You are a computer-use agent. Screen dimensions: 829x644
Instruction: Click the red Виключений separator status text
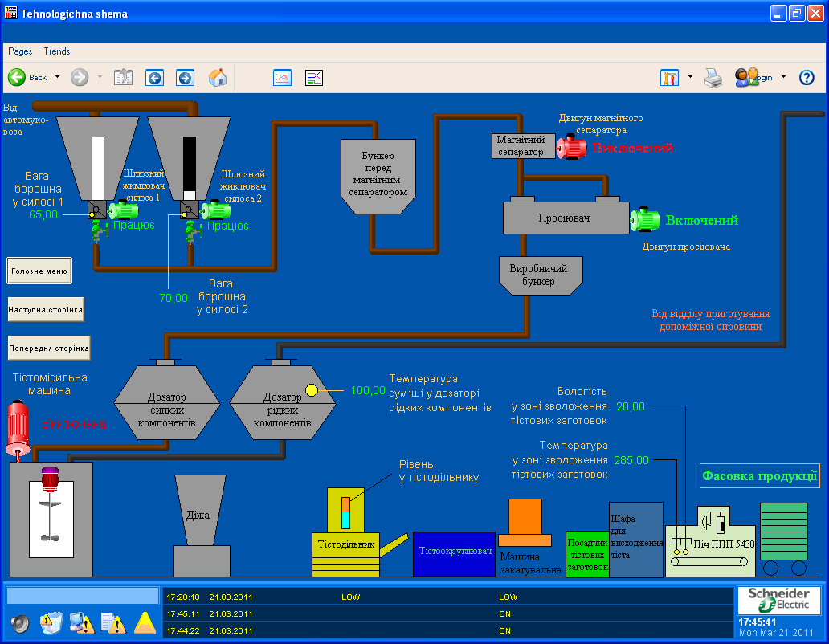click(633, 148)
